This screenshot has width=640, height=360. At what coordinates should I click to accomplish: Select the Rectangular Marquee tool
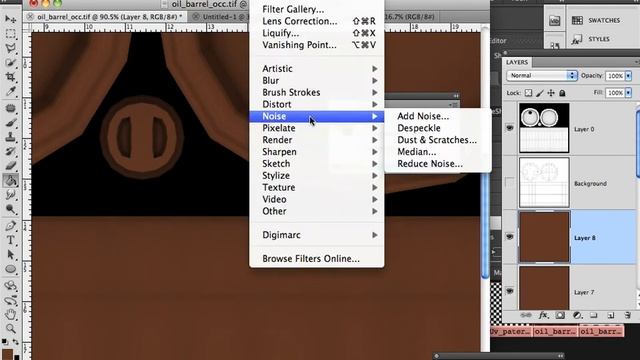[x=11, y=33]
